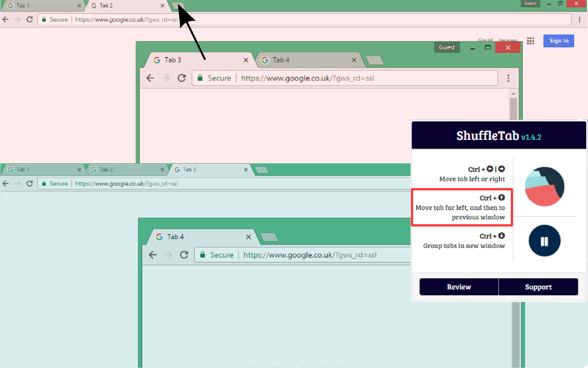Close Tab 3 in the teal three-tab window
Screen dimensions: 588x368
246,170
